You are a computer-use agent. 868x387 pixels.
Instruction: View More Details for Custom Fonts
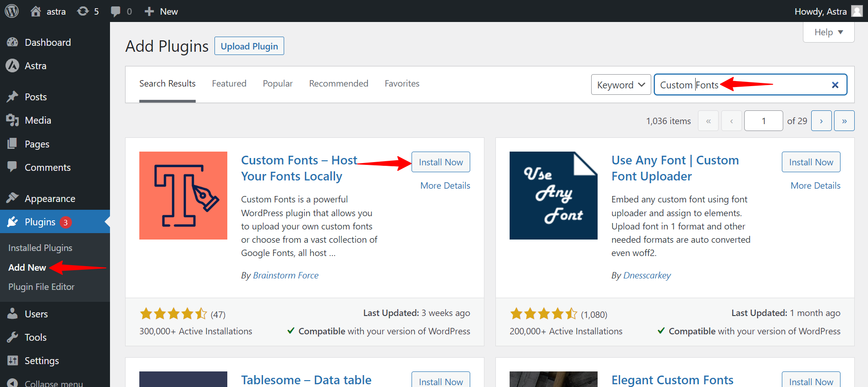pyautogui.click(x=445, y=185)
